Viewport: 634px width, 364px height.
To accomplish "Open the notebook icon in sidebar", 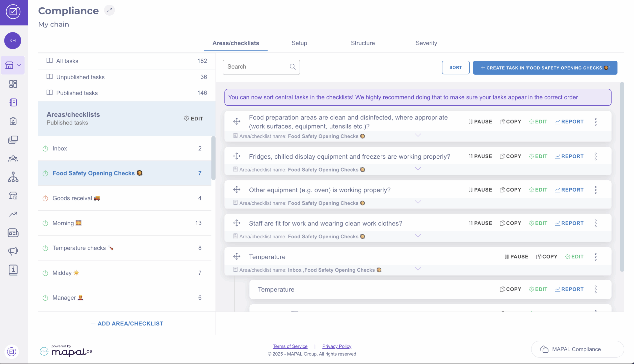I will coord(13,102).
